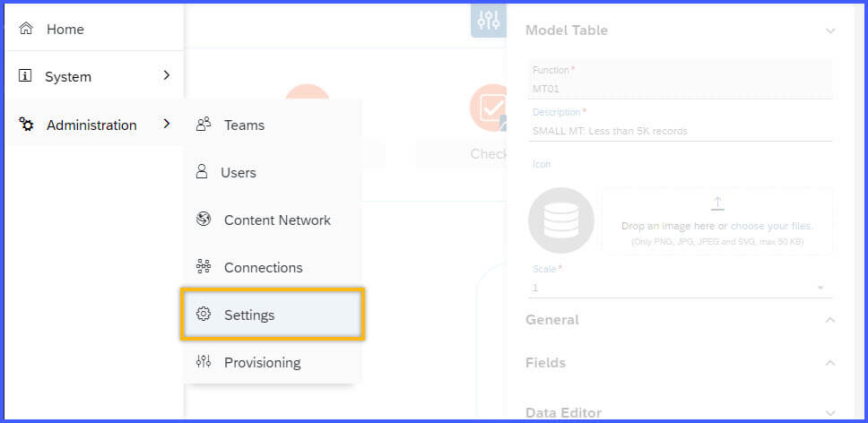Click the Teams people icon
The height and width of the screenshot is (423, 868).
(x=204, y=125)
